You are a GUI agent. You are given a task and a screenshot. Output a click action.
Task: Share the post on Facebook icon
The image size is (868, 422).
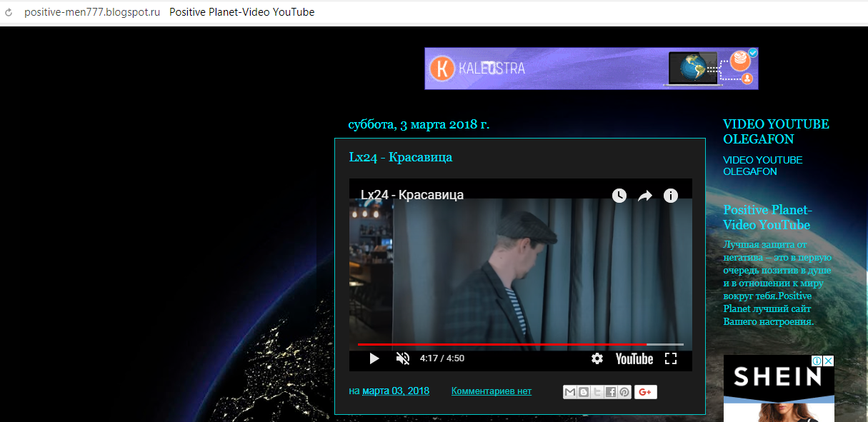point(611,391)
